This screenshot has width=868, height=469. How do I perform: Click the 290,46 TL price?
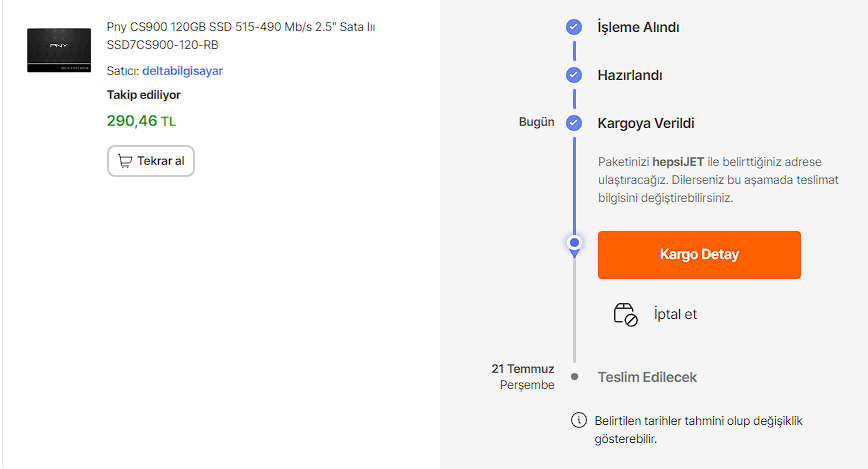point(141,121)
